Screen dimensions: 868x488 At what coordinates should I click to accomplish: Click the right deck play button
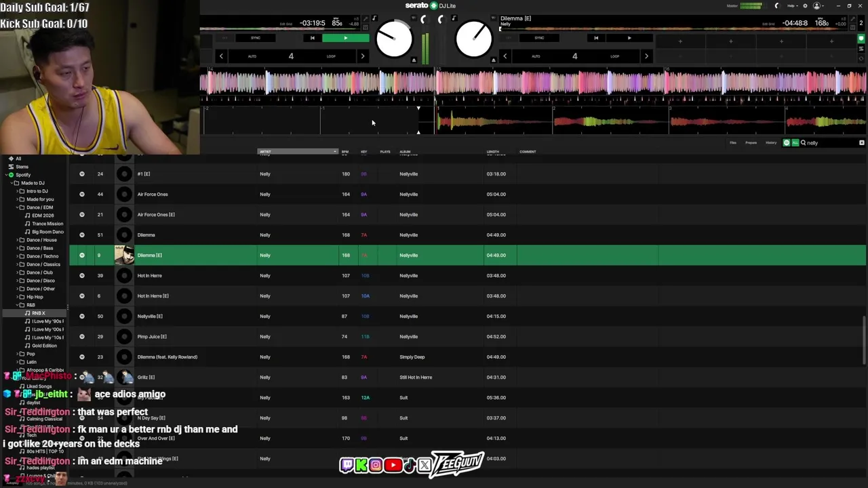pos(629,38)
